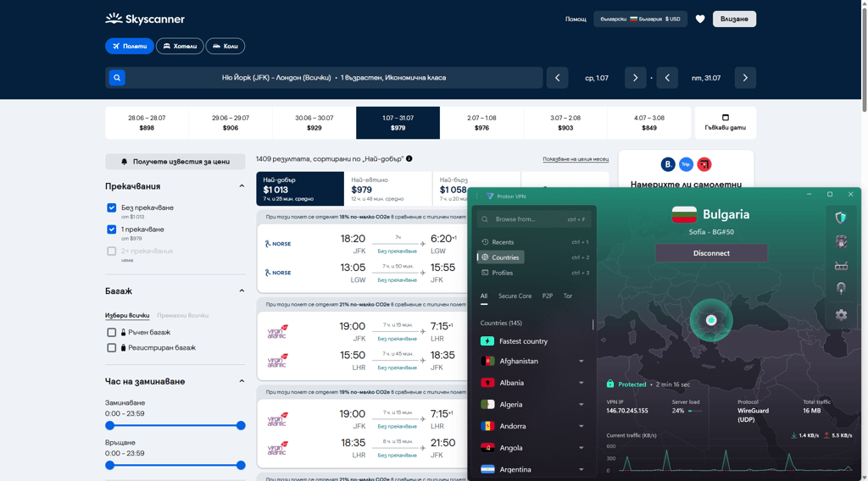Click the Help link
The image size is (868, 481).
576,19
